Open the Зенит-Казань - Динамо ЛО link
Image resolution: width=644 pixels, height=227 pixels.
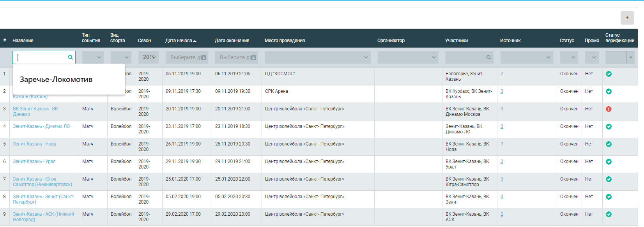pos(41,126)
